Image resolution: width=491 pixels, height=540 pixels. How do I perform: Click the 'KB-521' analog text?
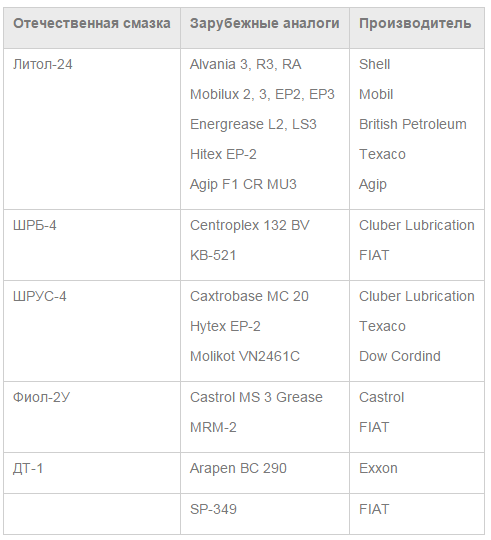(x=213, y=256)
